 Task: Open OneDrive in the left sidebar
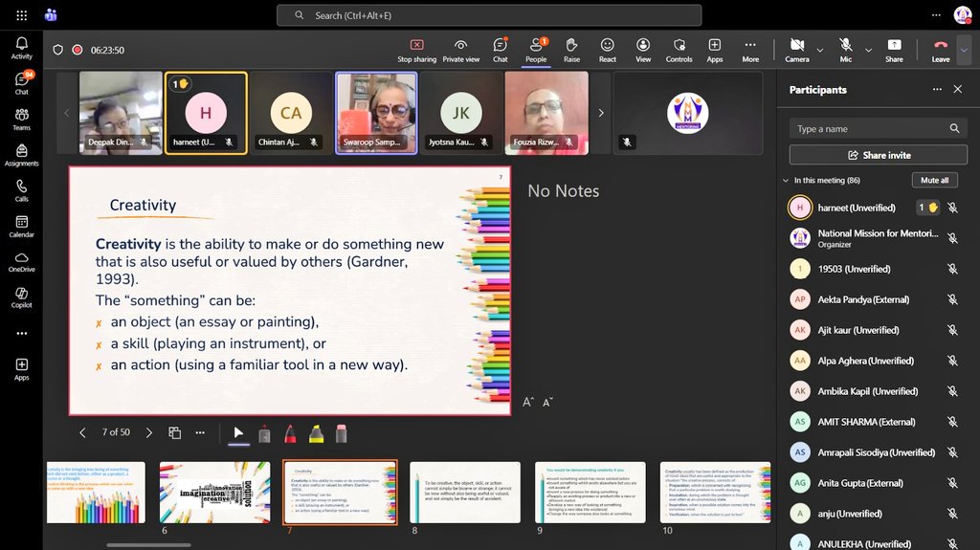point(21,261)
